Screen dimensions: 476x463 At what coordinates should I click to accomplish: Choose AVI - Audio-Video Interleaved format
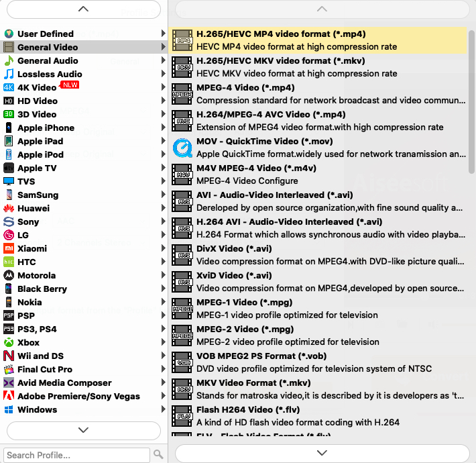click(318, 201)
